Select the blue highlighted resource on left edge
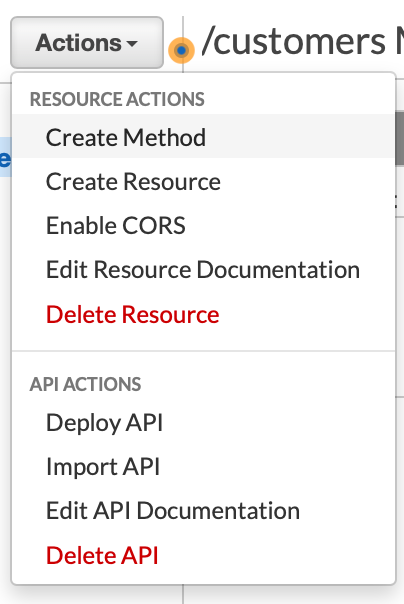 [x=5, y=157]
